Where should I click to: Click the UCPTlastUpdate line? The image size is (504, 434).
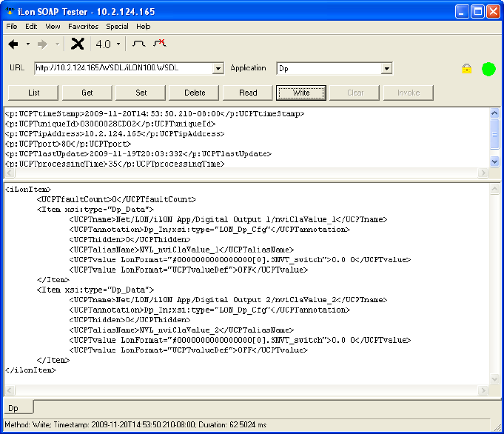[x=138, y=154]
